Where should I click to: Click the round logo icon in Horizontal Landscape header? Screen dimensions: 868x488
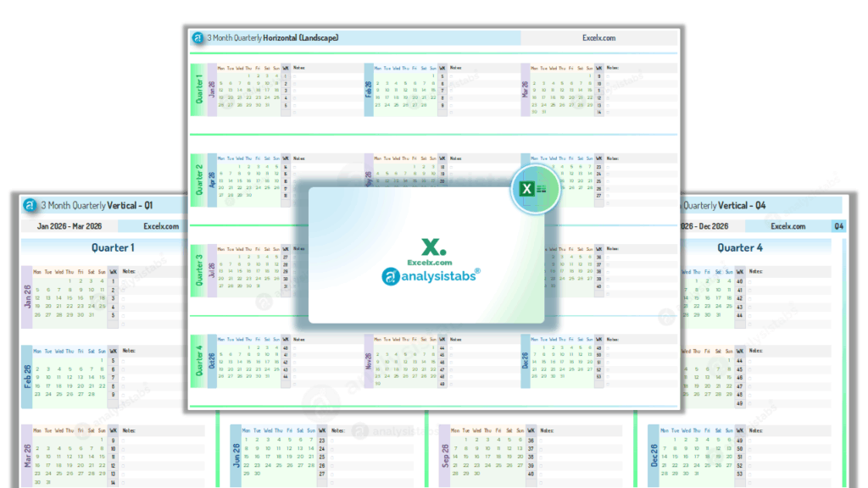(x=198, y=38)
